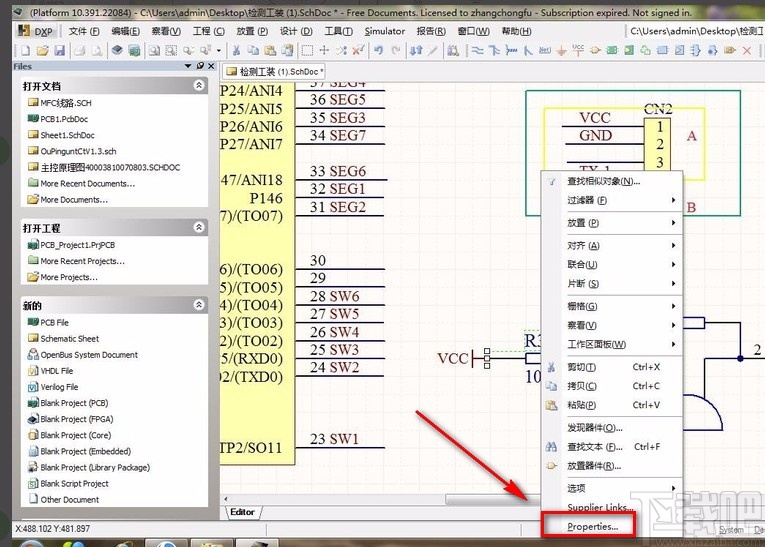Screen dimensions: 765x547
Task: Select the GND power port tool
Action: [x=562, y=50]
